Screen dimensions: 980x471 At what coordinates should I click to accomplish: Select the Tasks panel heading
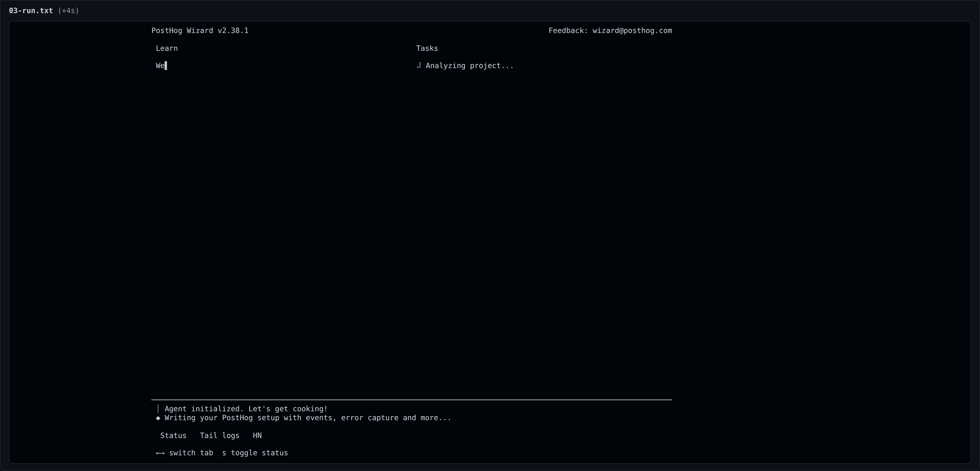point(427,48)
